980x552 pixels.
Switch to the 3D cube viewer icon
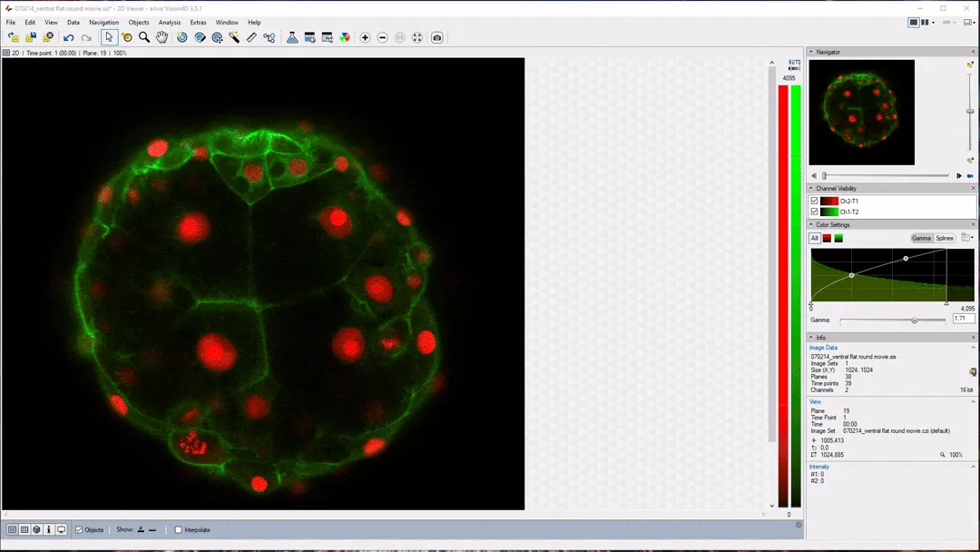pos(36,529)
